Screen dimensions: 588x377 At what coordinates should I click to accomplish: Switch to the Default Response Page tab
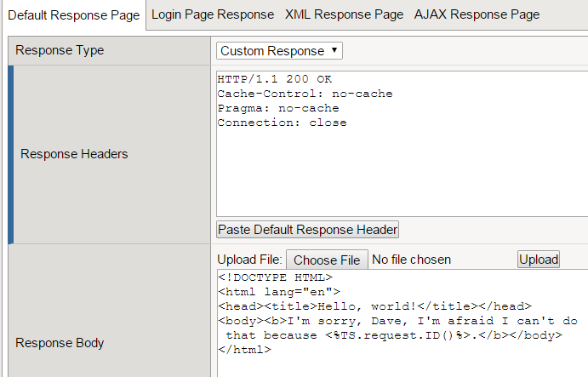73,14
